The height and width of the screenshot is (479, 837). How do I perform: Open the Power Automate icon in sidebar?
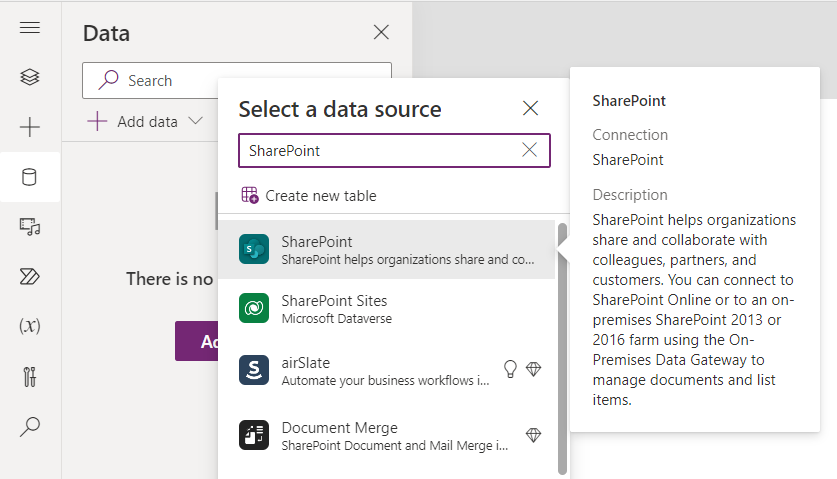point(30,277)
